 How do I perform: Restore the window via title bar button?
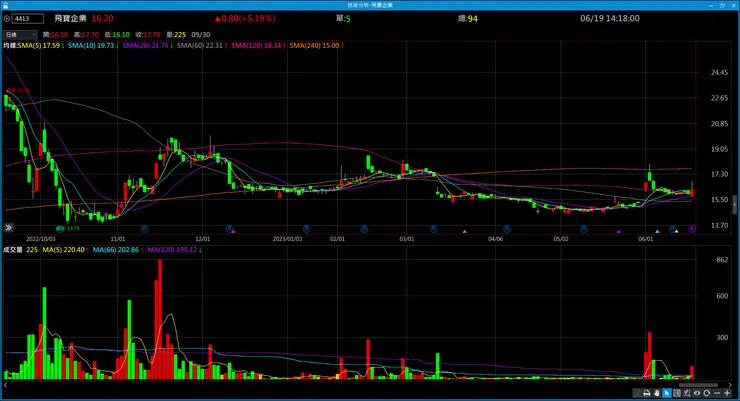click(722, 5)
